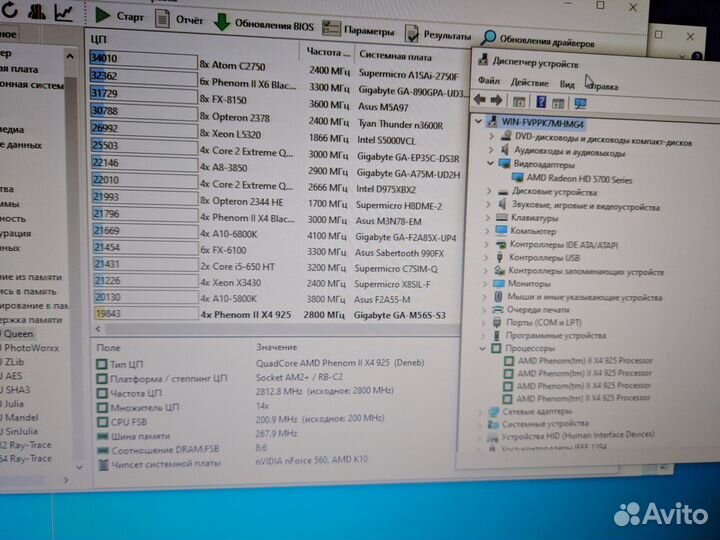
Task: Collapse the Видеоадаптеры category
Action: [490, 163]
